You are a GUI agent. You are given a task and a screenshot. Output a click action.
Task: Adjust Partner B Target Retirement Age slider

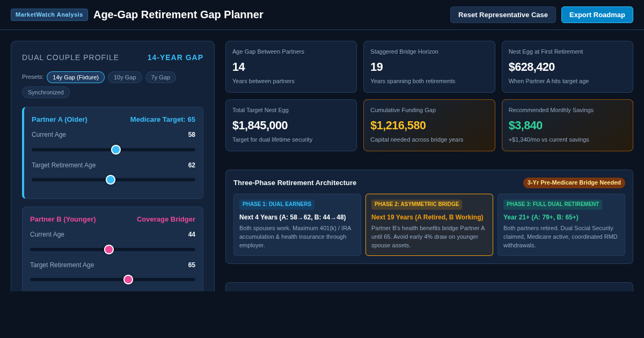coord(113,280)
